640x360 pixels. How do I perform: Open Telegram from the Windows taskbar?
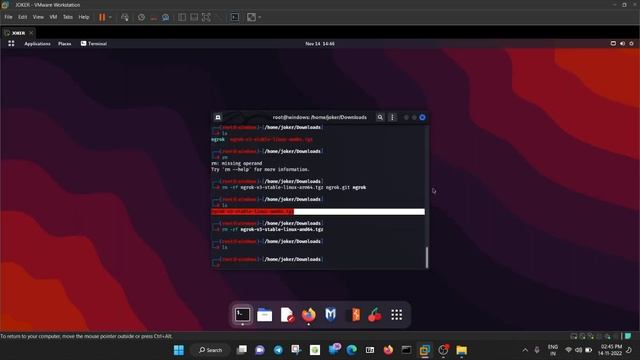278,350
